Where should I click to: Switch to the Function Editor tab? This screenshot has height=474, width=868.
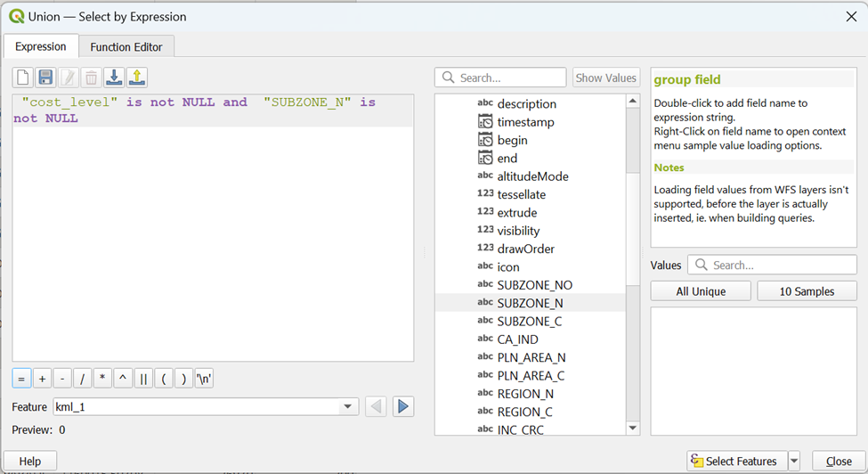126,47
